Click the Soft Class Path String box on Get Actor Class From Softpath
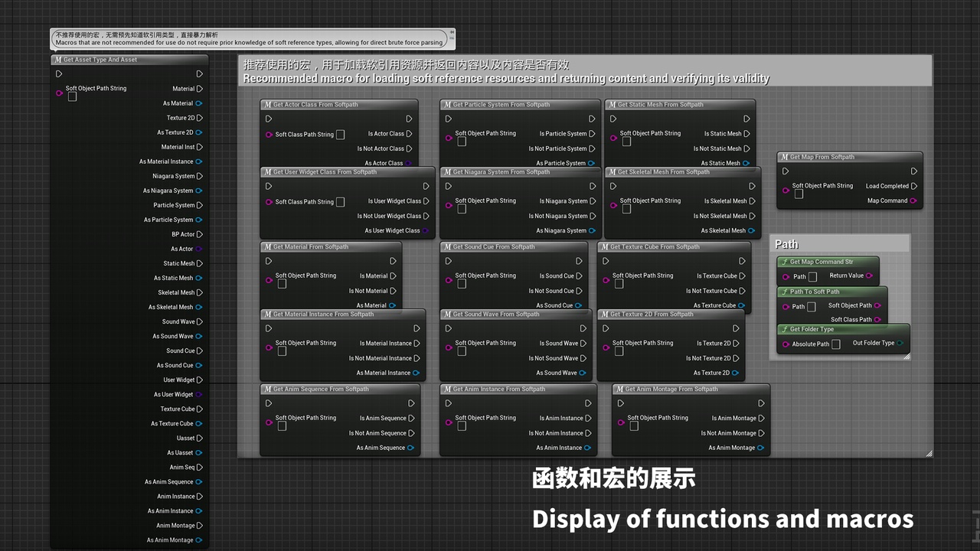 pos(340,135)
